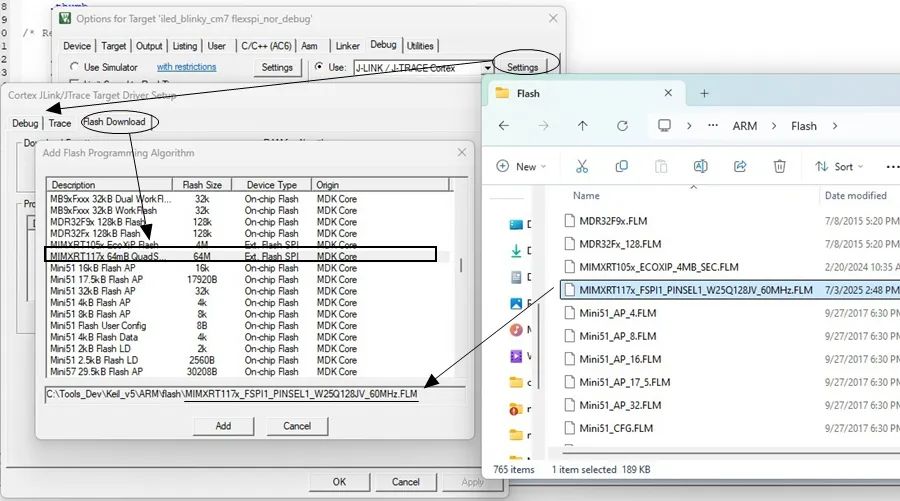Select Mini51 16kB Flash AP row
This screenshot has height=501, width=900.
pos(247,268)
